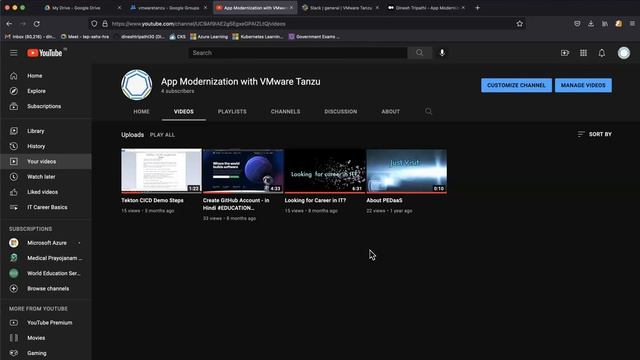640x360 pixels.
Task: Click Manage Videos button
Action: pyautogui.click(x=583, y=85)
